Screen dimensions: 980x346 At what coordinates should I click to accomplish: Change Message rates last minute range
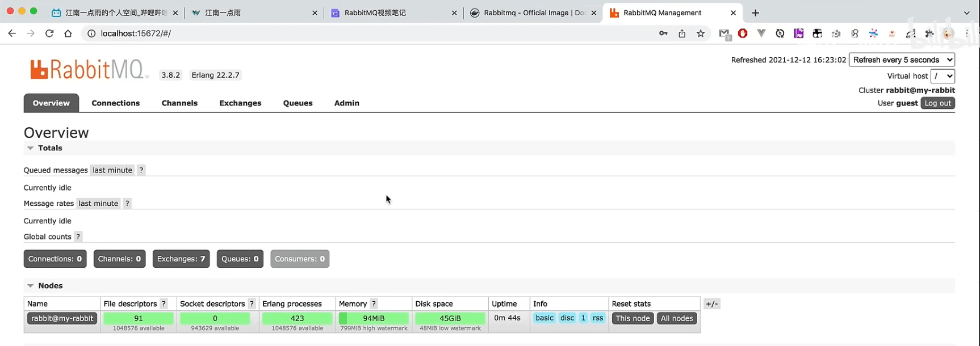click(98, 203)
